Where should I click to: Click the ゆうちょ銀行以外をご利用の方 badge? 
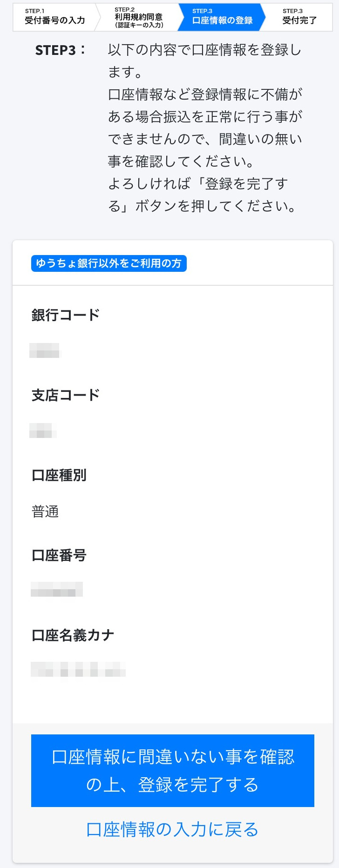[x=108, y=263]
